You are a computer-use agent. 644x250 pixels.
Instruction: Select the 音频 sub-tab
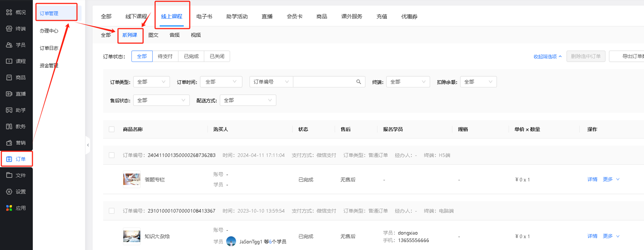(174, 35)
